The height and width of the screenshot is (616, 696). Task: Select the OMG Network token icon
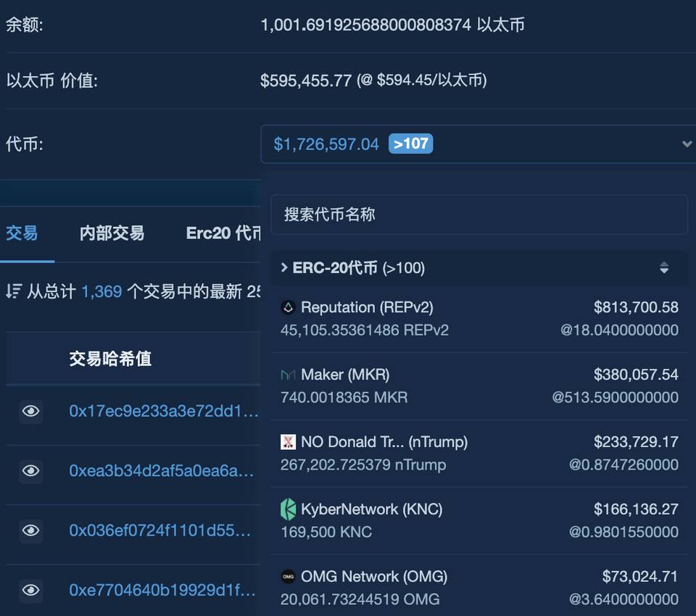click(289, 577)
